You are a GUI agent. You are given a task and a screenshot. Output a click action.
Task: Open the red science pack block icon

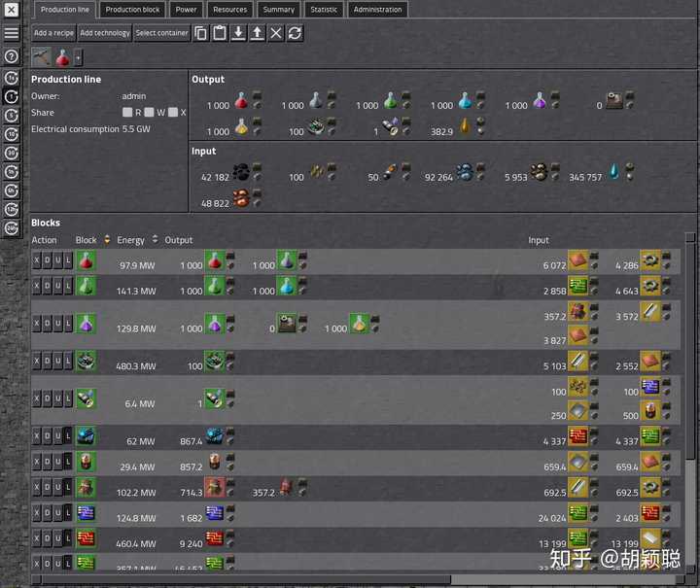point(86,261)
